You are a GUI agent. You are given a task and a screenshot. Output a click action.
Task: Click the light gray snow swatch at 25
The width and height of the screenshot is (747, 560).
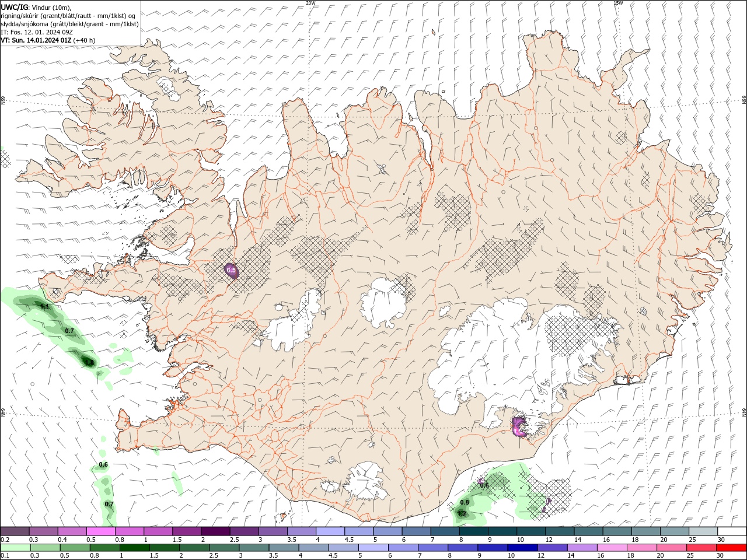click(x=703, y=531)
